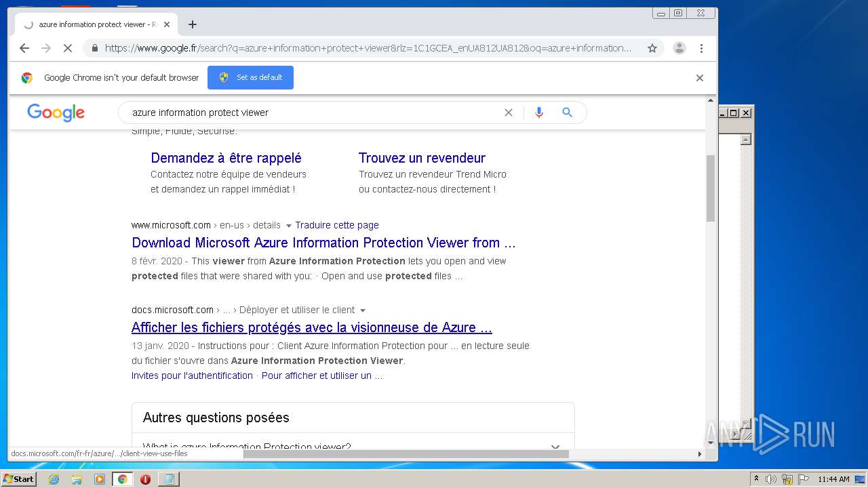The width and height of the screenshot is (868, 488).
Task: Open the red Opera-style taskbar icon
Action: click(145, 479)
